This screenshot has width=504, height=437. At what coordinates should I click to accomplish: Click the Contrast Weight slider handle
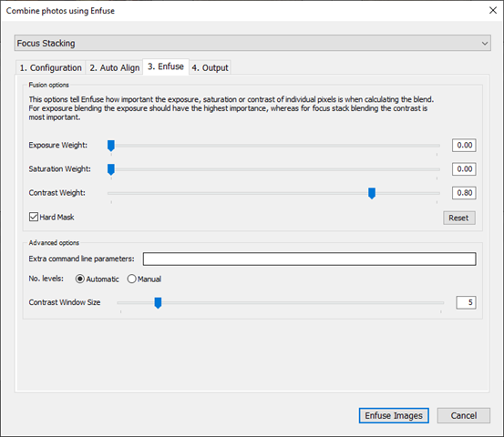[x=372, y=193]
